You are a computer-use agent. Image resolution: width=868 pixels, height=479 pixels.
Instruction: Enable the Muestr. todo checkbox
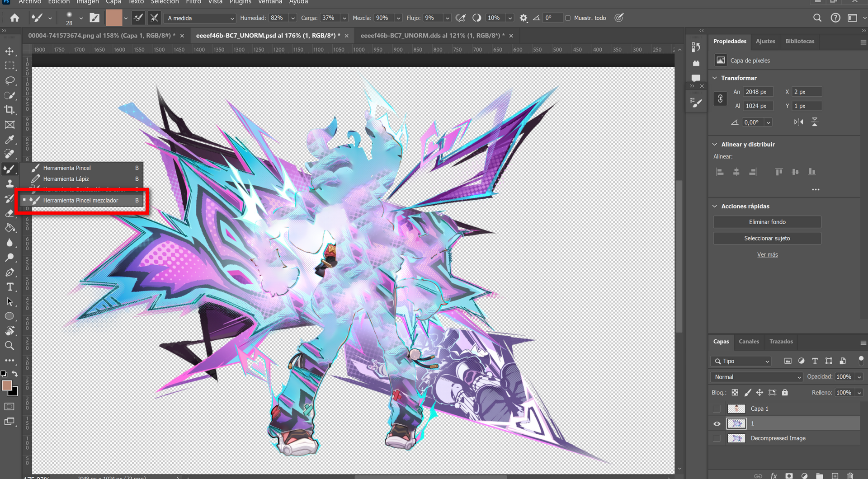(568, 18)
